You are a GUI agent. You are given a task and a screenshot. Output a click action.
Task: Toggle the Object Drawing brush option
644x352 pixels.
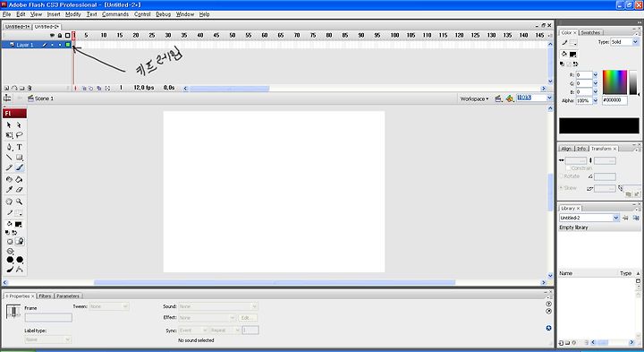coord(10,241)
